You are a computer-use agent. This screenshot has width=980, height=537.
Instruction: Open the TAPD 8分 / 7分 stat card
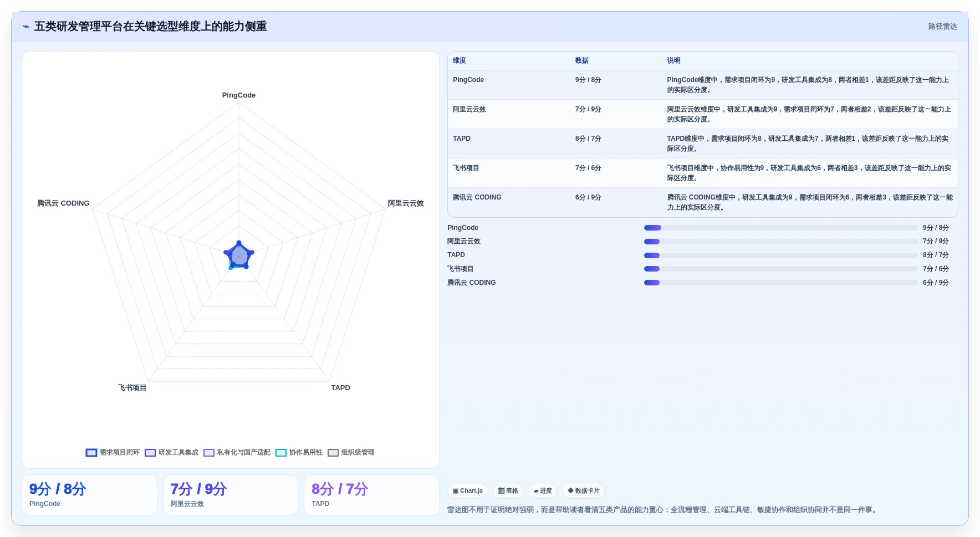[371, 495]
